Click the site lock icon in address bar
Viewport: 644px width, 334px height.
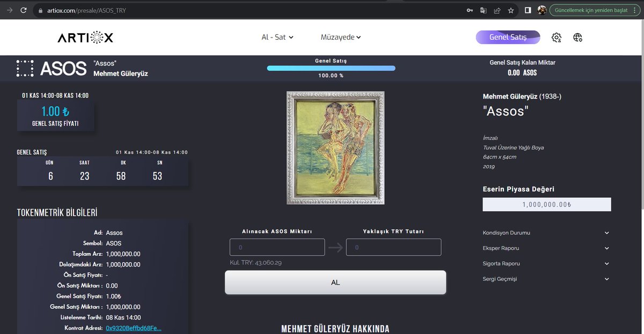tap(39, 10)
